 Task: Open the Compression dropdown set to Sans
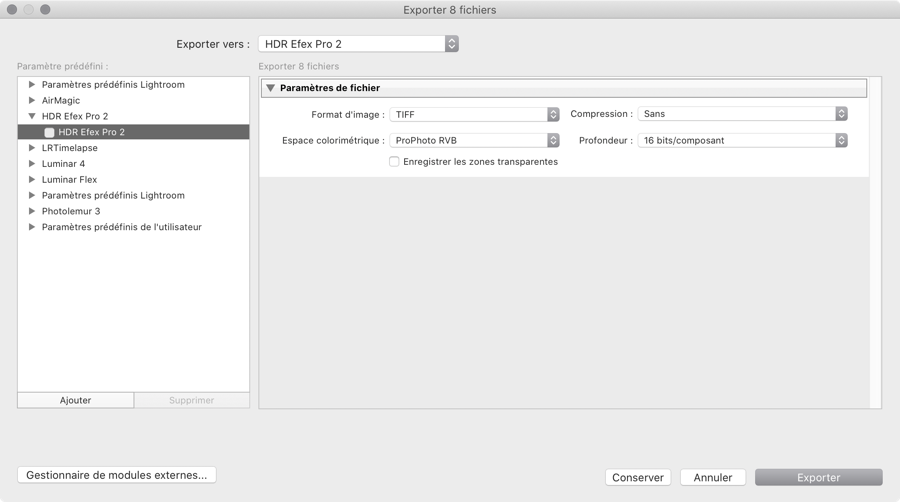742,114
